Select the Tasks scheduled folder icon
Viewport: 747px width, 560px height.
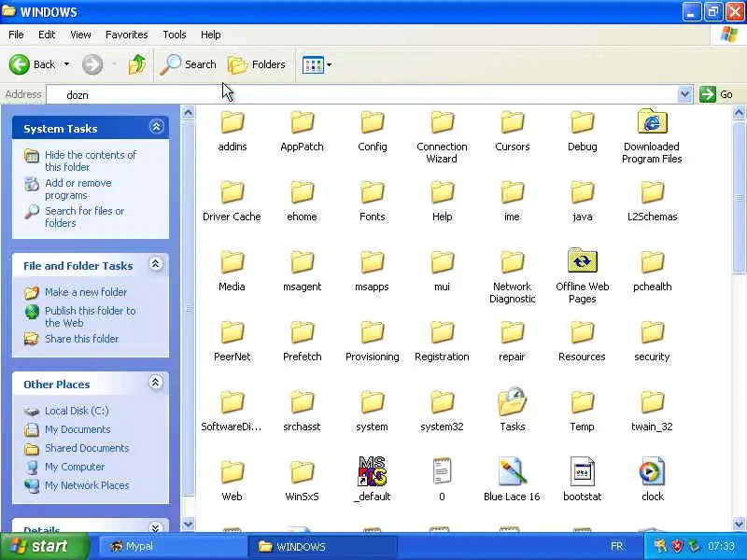[512, 401]
